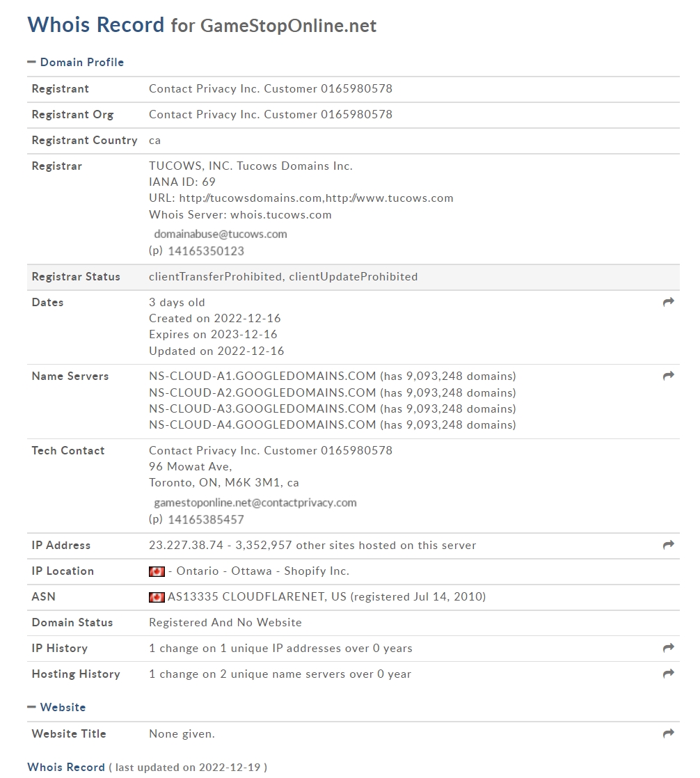Select Toronto, ON, M6K 3M1, ca line
Viewport: 700px width, 778px height.
(224, 483)
